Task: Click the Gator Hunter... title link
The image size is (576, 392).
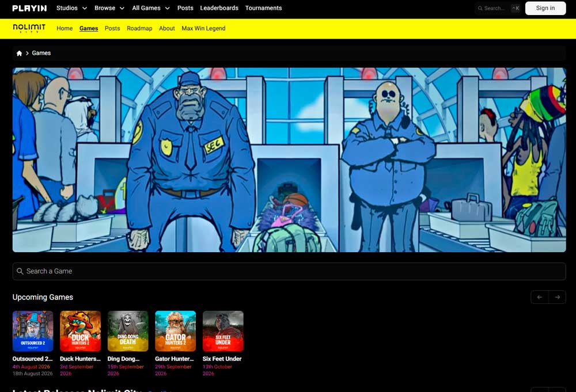Action: pos(175,359)
